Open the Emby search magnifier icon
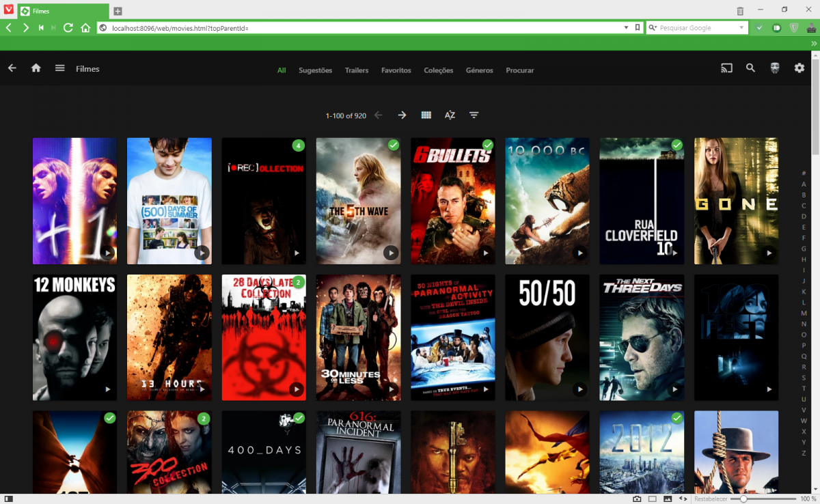 coord(750,68)
